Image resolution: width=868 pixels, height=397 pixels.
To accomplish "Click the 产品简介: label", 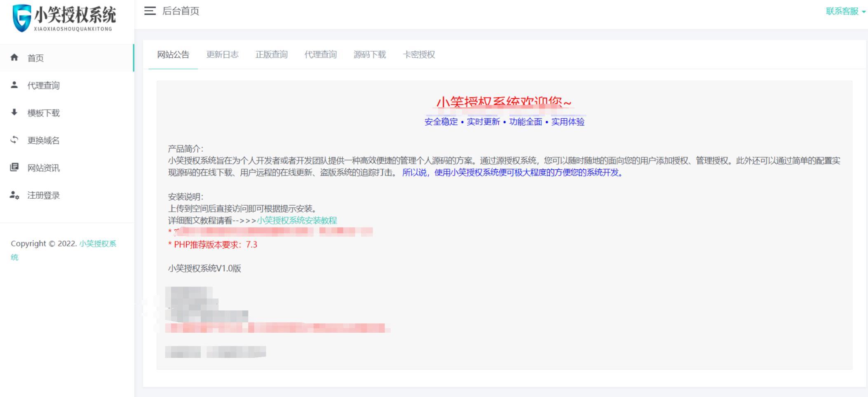I will [x=185, y=149].
